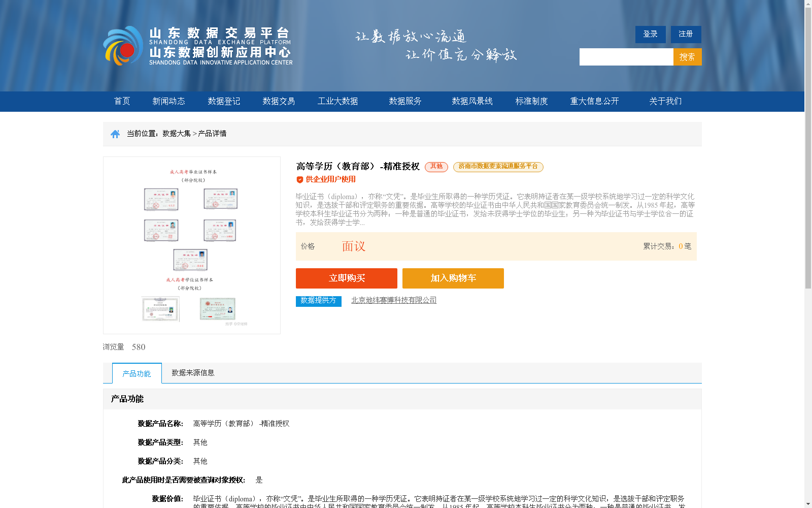
Task: Click the 此产品使用时是否需要被查询对象授权 value 是
Action: coord(259,480)
